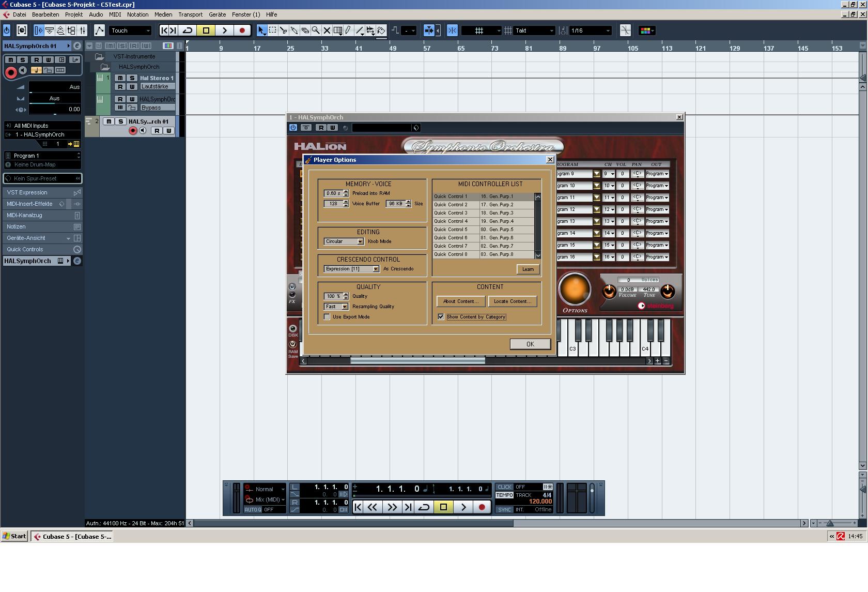868x592 pixels.
Task: Select the Zoom magnifier tool
Action: click(316, 31)
